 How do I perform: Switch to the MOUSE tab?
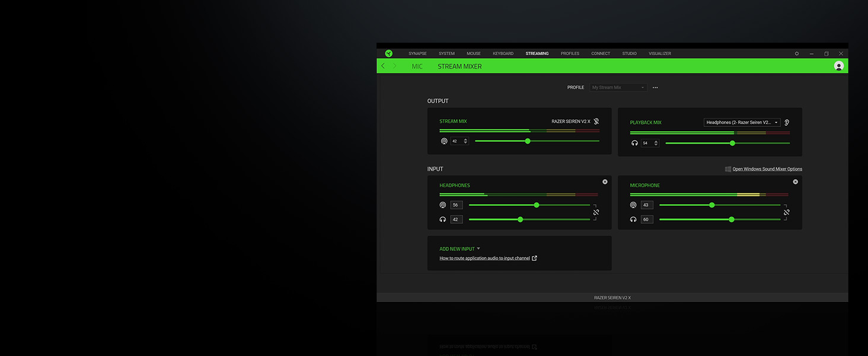tap(474, 53)
